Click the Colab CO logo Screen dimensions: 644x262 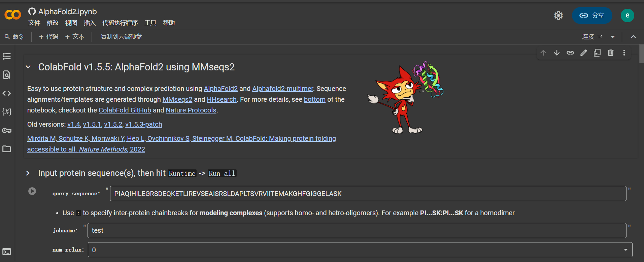point(13,15)
